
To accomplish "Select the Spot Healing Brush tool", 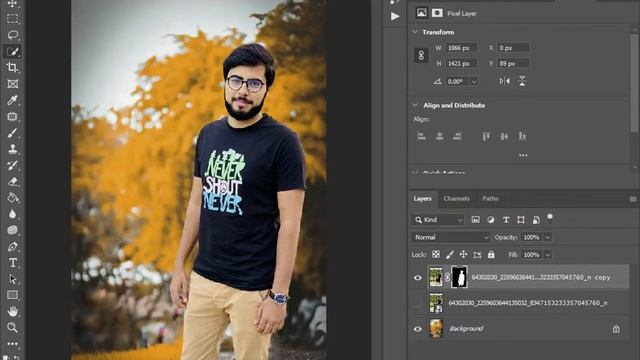I will click(13, 116).
